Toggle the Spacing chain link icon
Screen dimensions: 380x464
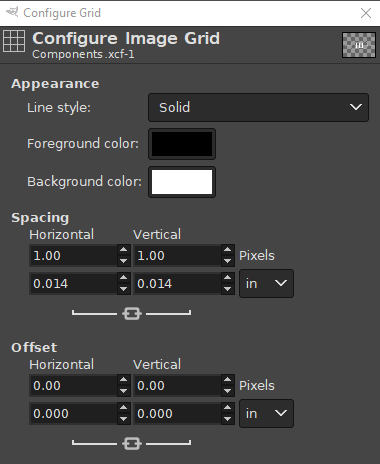point(132,313)
